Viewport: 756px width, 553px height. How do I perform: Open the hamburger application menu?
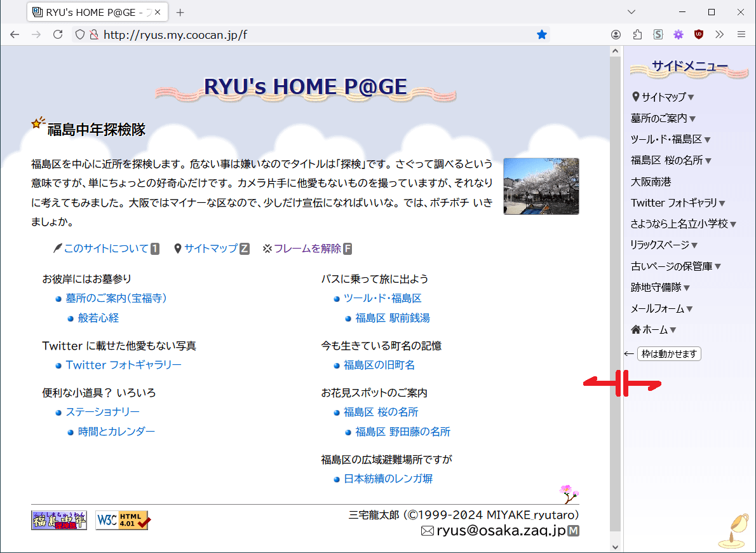[x=741, y=35]
